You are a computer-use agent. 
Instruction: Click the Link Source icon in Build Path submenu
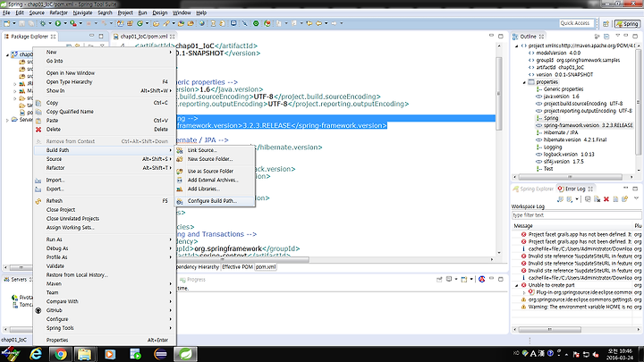tap(180, 151)
